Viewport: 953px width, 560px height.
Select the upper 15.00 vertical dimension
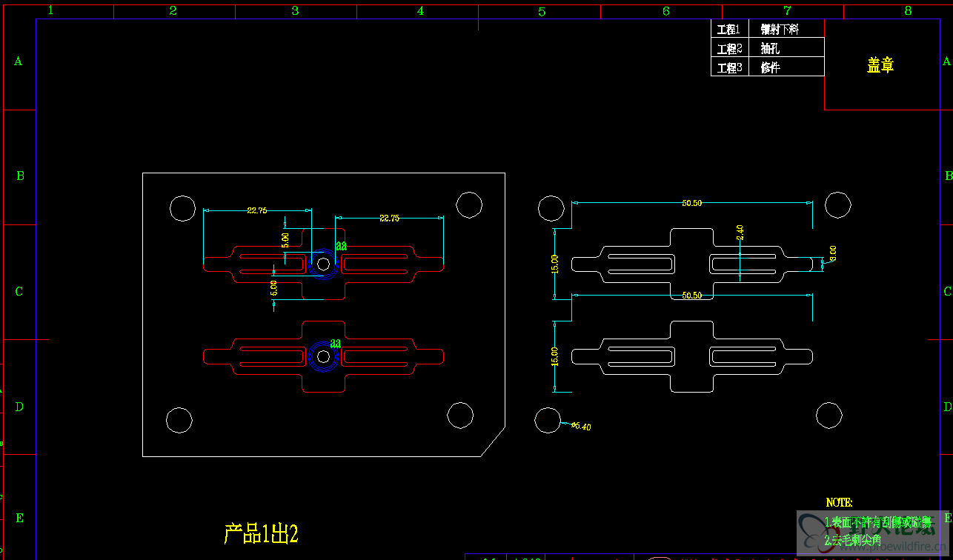[x=556, y=264]
